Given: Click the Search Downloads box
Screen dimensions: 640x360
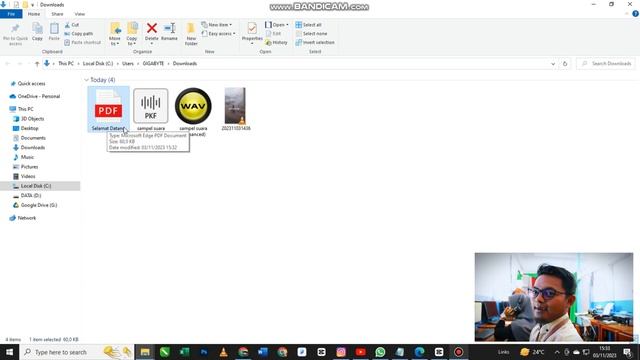Looking at the screenshot, I should click(x=606, y=64).
